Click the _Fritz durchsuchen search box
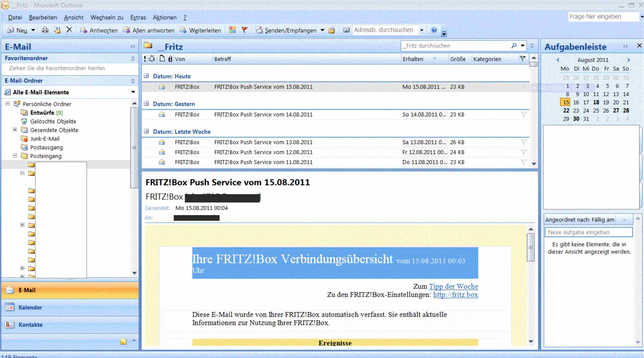The height and width of the screenshot is (358, 644). [455, 46]
